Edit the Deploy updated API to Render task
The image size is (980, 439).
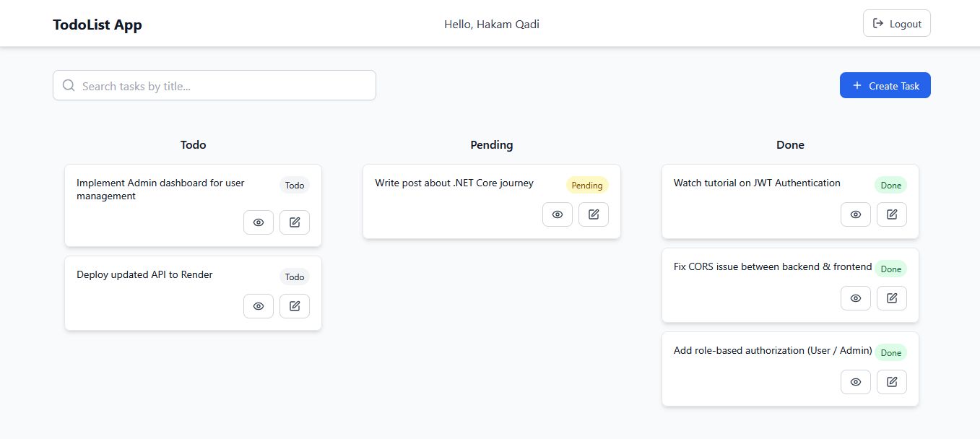(295, 306)
